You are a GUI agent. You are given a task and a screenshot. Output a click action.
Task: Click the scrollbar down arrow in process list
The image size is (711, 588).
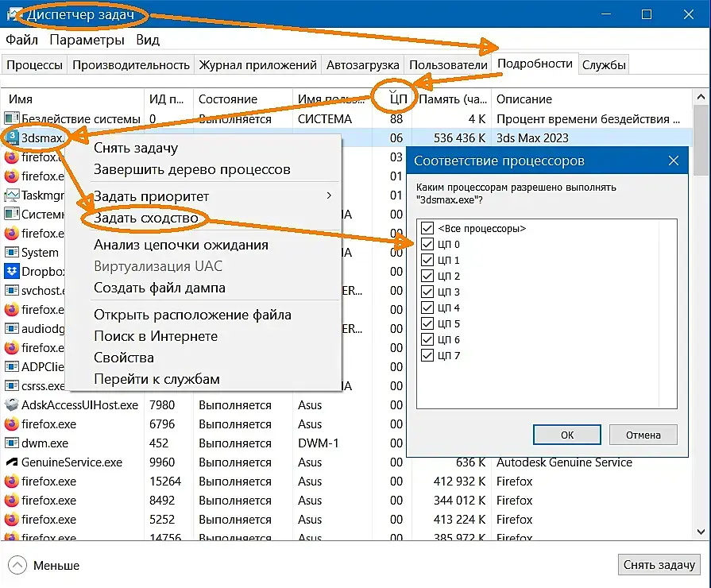pos(701,532)
